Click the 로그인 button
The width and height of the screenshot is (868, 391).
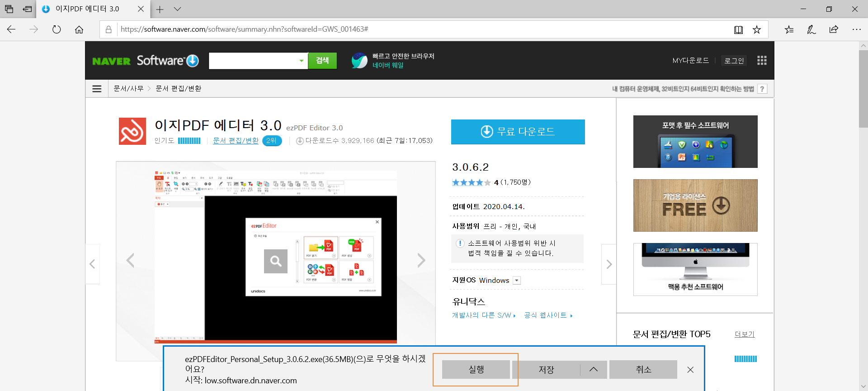[x=734, y=61]
